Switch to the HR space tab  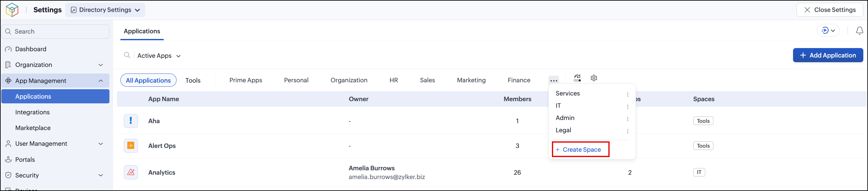(x=394, y=80)
